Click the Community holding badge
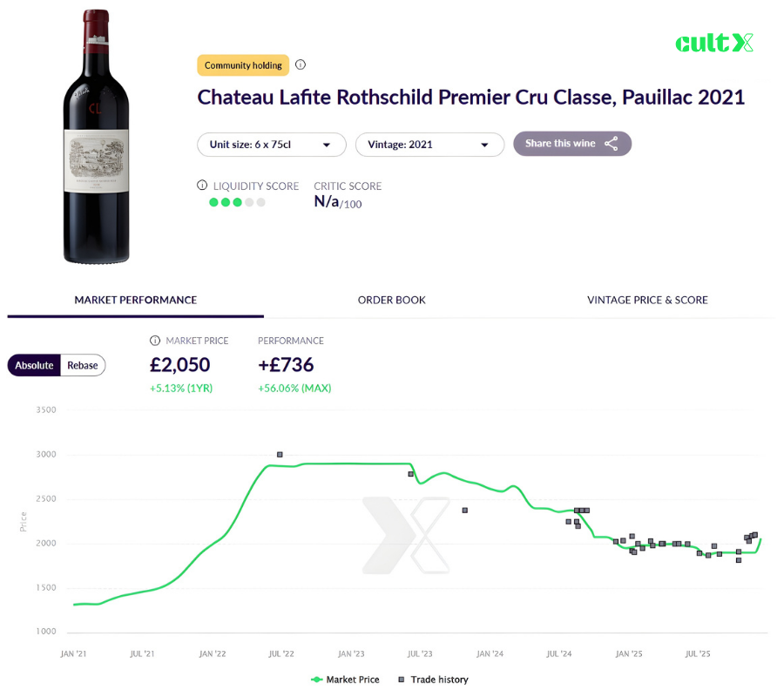The image size is (784, 697). pos(243,64)
